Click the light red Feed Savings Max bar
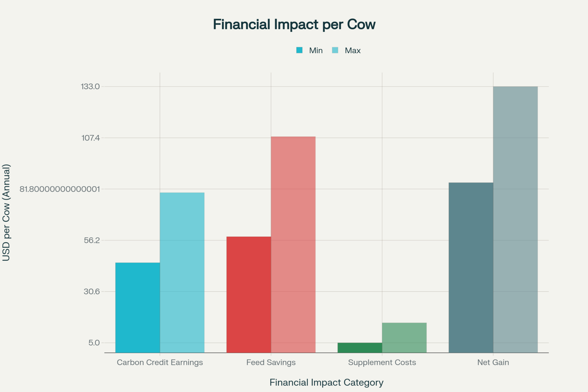The height and width of the screenshot is (392, 588). tap(293, 244)
